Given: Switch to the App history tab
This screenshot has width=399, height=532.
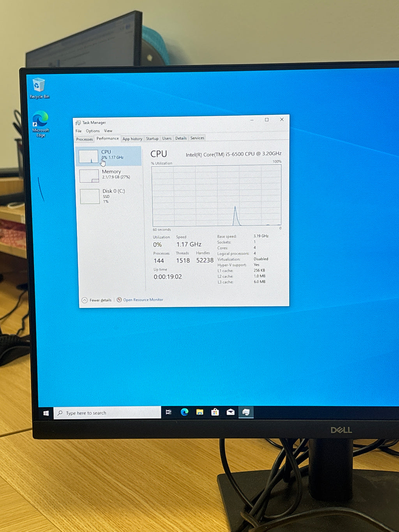Looking at the screenshot, I should (x=132, y=139).
